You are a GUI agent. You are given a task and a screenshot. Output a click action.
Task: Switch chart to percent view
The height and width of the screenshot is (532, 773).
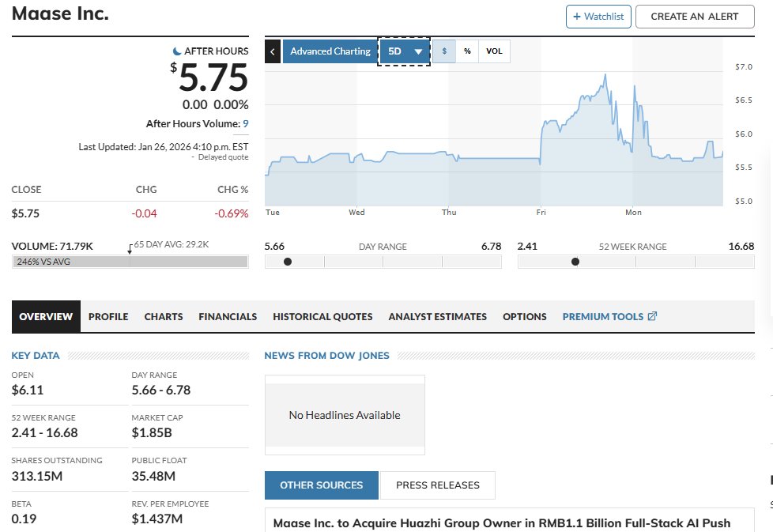(467, 51)
